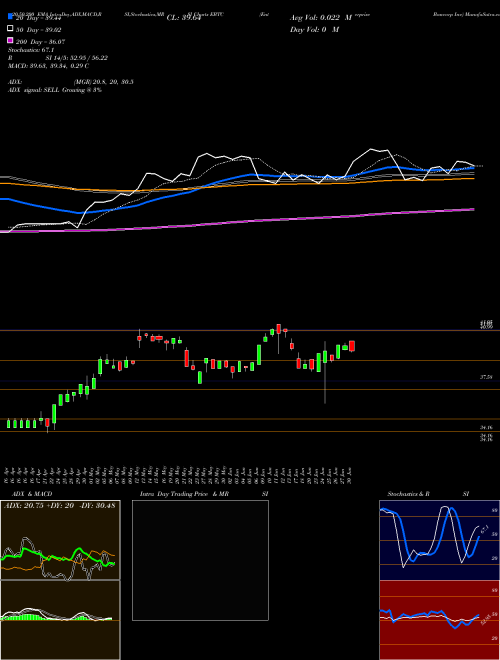Open the empty intraday trading price panel
500x660 pixels.
click(200, 560)
